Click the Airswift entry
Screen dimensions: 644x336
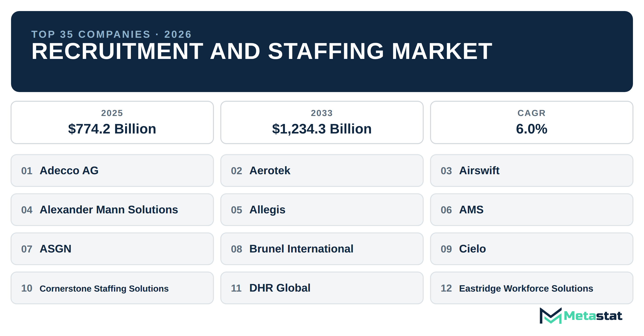click(532, 170)
